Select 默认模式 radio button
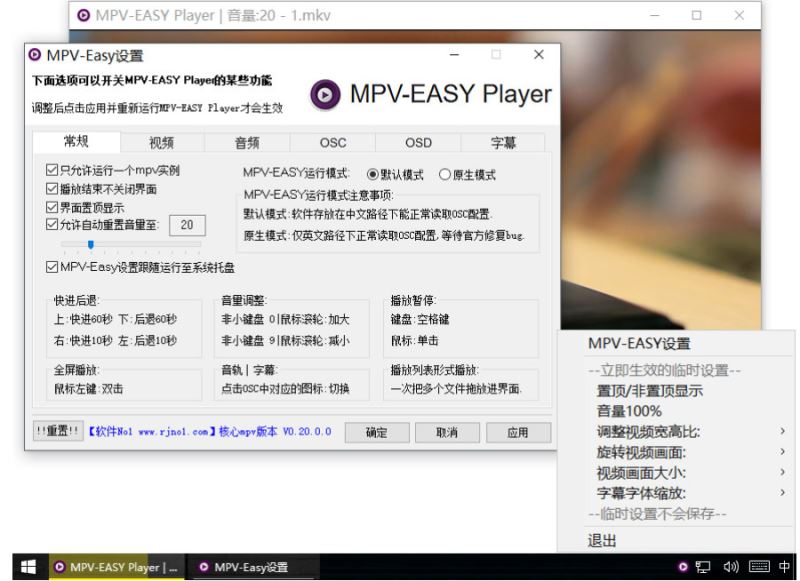This screenshot has height=581, width=800. coord(372,174)
